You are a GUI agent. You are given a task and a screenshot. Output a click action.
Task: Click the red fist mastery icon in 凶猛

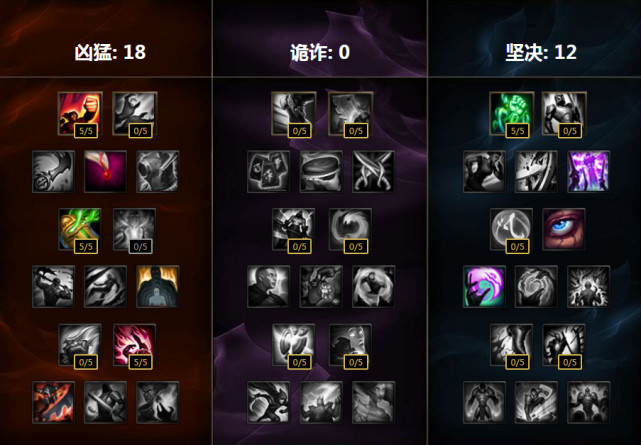tap(80, 114)
